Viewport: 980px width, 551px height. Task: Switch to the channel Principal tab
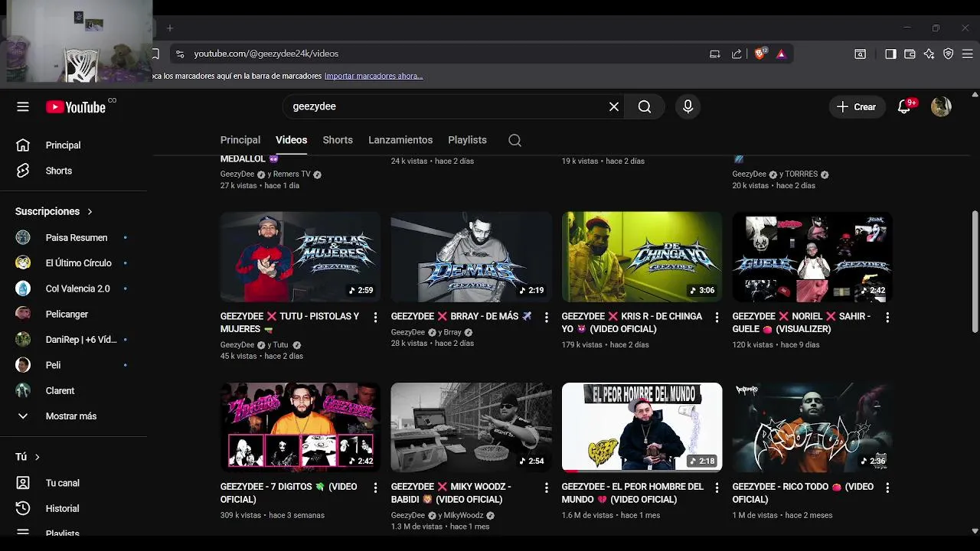point(240,140)
